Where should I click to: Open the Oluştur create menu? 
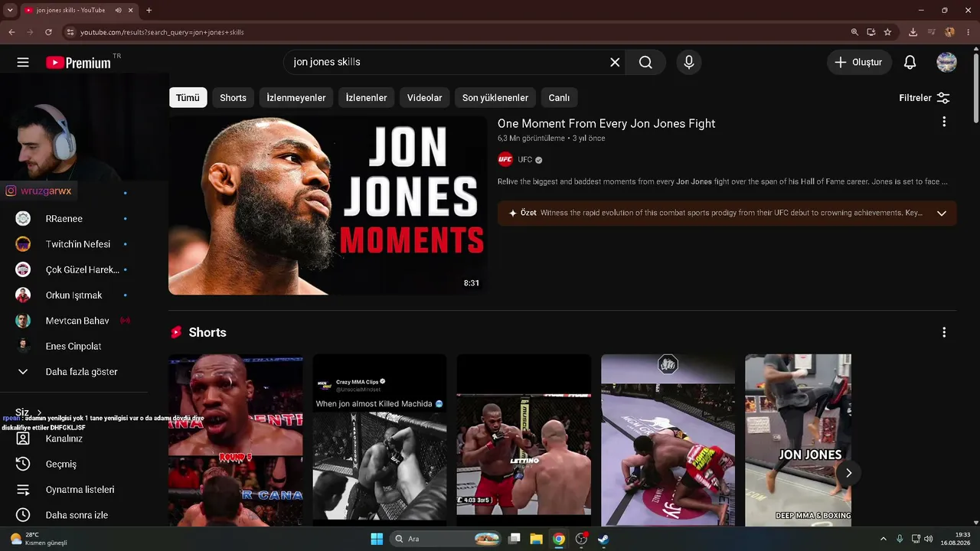(859, 62)
